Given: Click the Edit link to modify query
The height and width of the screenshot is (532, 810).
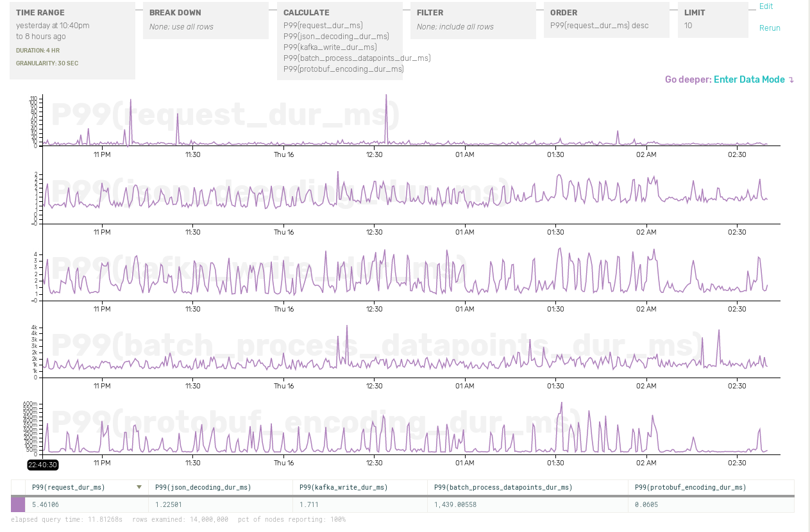Looking at the screenshot, I should [x=766, y=6].
